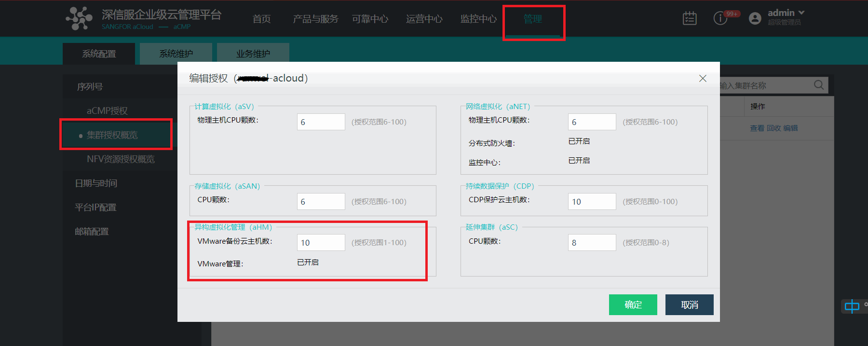Click the aSC CPU颗数 input field

pos(592,242)
